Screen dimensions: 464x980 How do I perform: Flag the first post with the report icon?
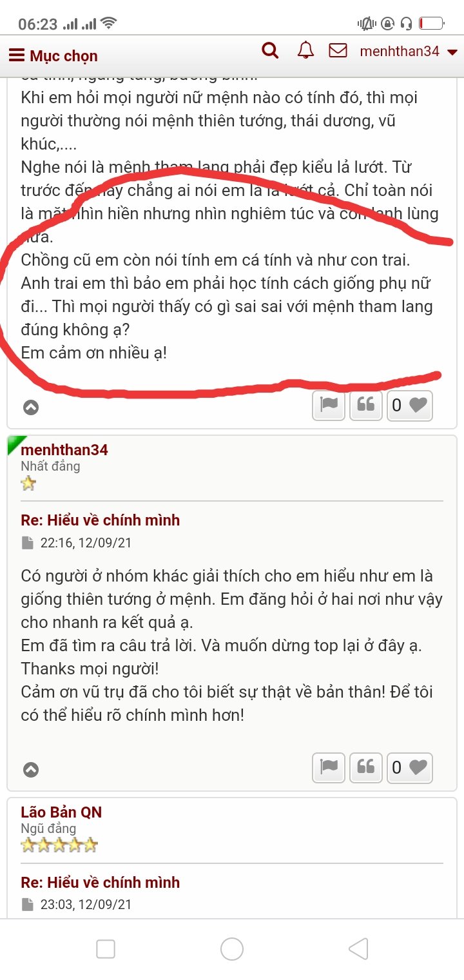(329, 405)
